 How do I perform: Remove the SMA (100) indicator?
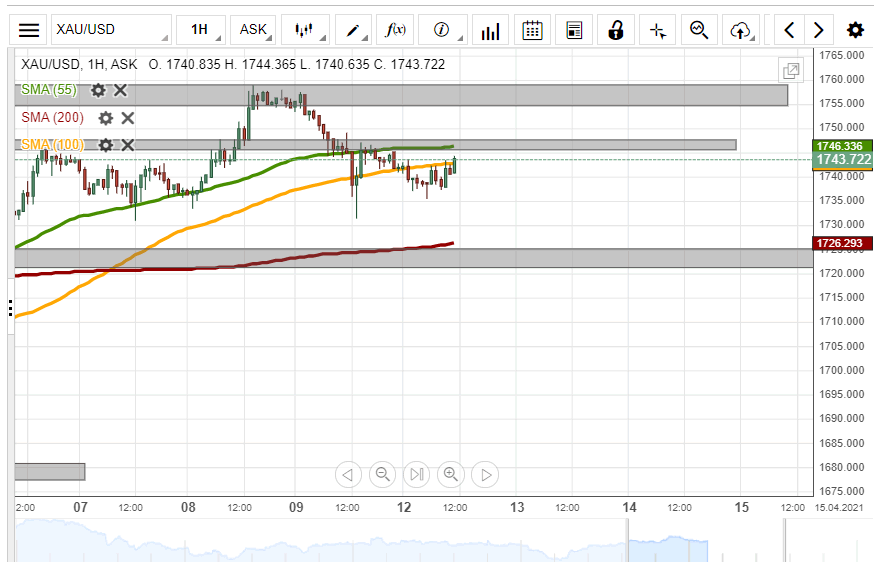128,145
